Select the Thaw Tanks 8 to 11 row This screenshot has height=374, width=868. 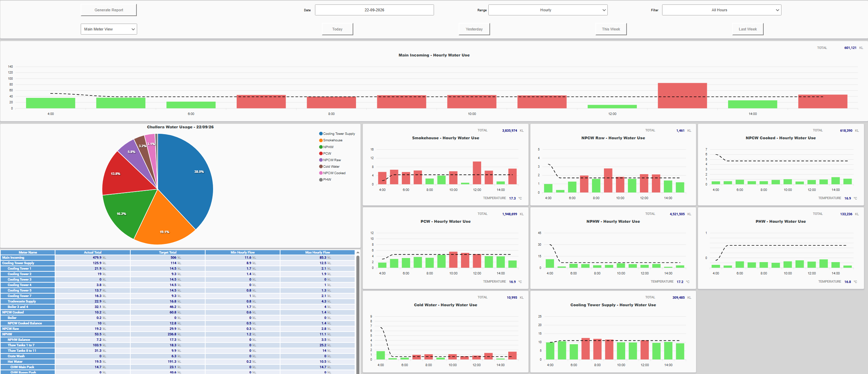tap(177, 351)
